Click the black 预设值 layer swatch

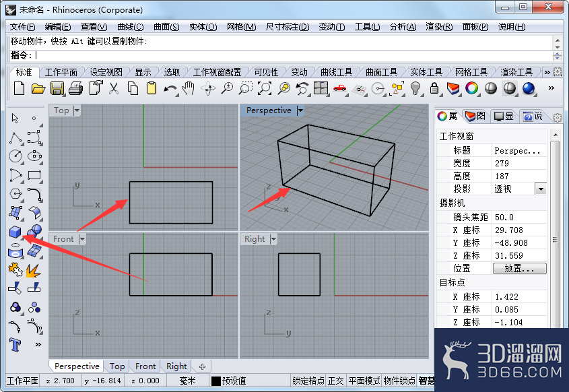point(216,381)
